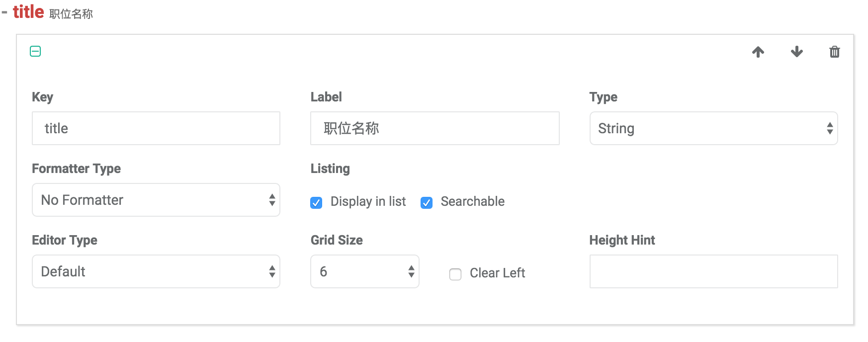Click the Height Hint input field
This screenshot has width=868, height=342.
coord(713,271)
